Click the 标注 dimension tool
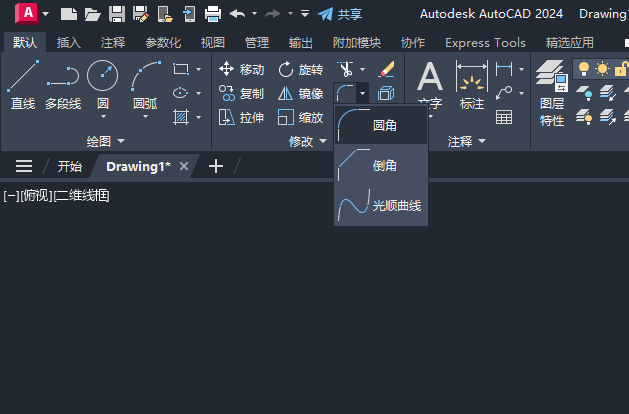629x414 pixels. [472, 85]
